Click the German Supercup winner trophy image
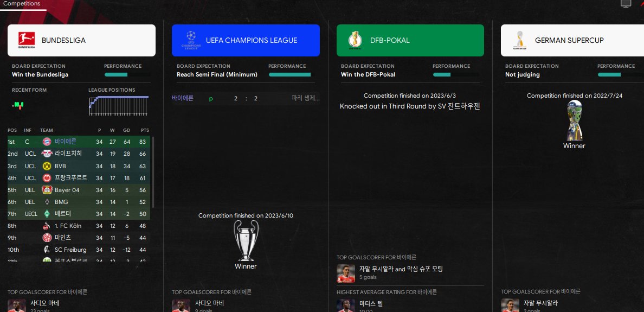Screen dimensions: 644x312 (x=574, y=120)
